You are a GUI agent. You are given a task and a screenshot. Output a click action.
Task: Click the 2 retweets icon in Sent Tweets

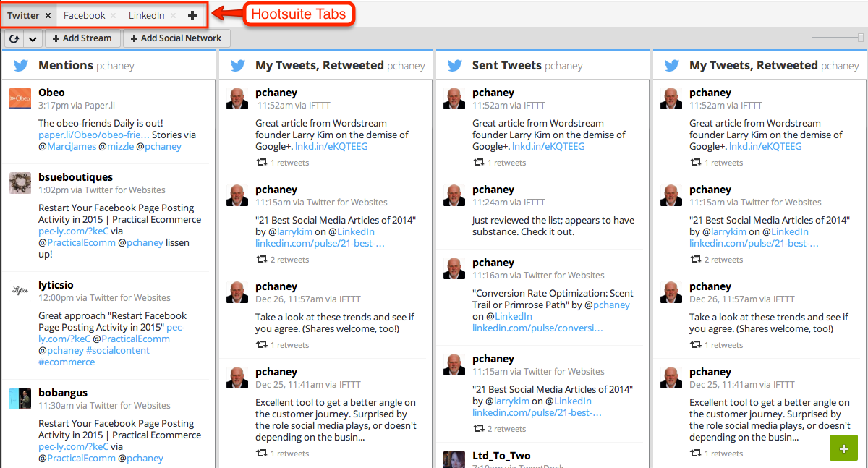[478, 428]
